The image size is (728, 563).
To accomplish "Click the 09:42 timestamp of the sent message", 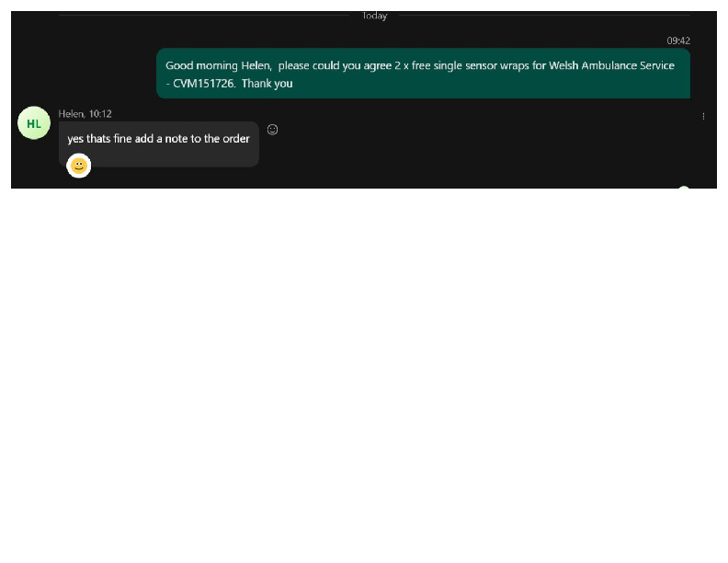I will [678, 40].
